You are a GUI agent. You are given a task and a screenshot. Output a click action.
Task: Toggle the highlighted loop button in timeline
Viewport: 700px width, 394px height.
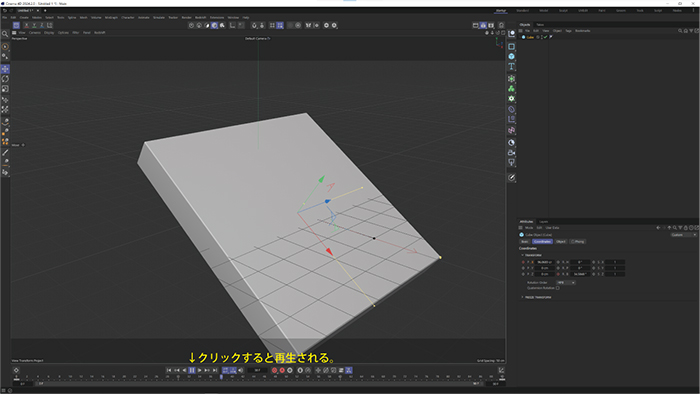click(225, 370)
